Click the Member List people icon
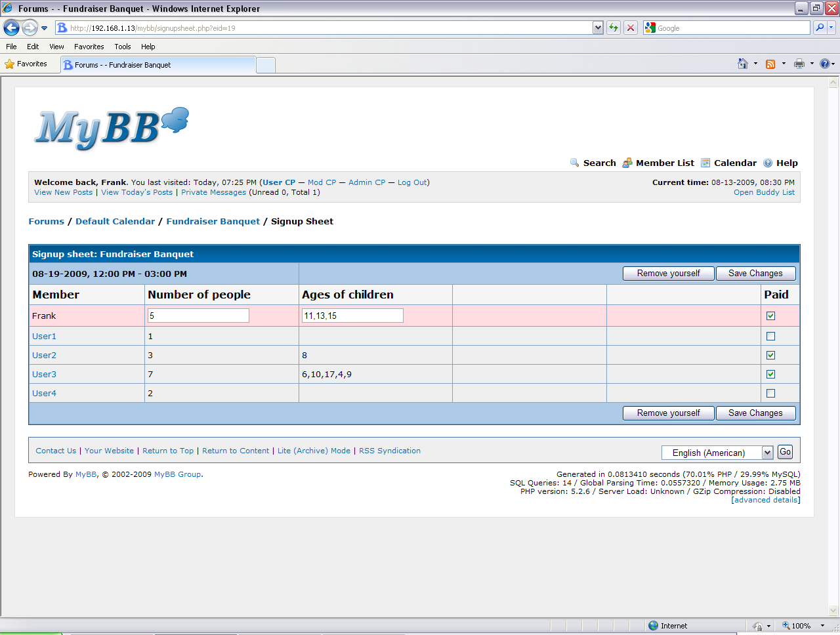This screenshot has width=840, height=635. [x=627, y=163]
